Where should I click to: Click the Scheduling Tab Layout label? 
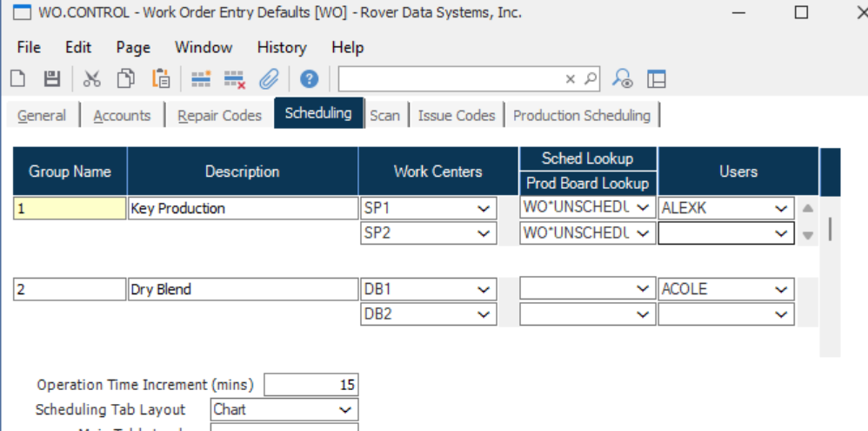(x=110, y=410)
